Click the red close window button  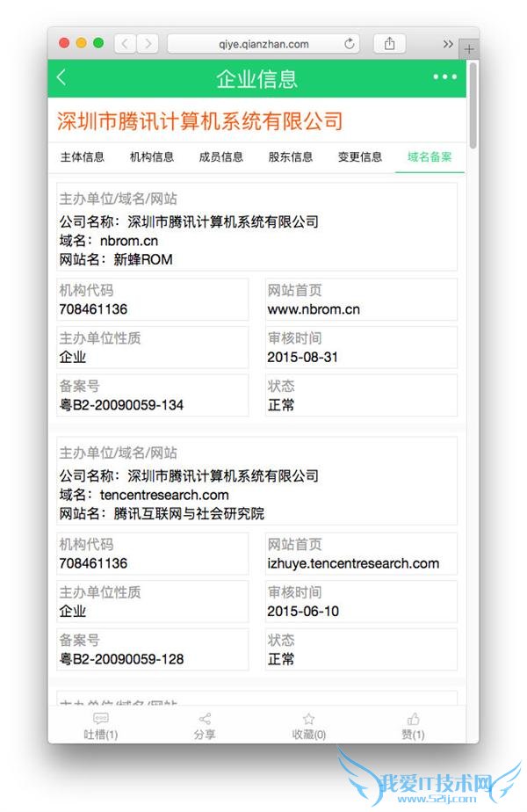pyautogui.click(x=64, y=43)
